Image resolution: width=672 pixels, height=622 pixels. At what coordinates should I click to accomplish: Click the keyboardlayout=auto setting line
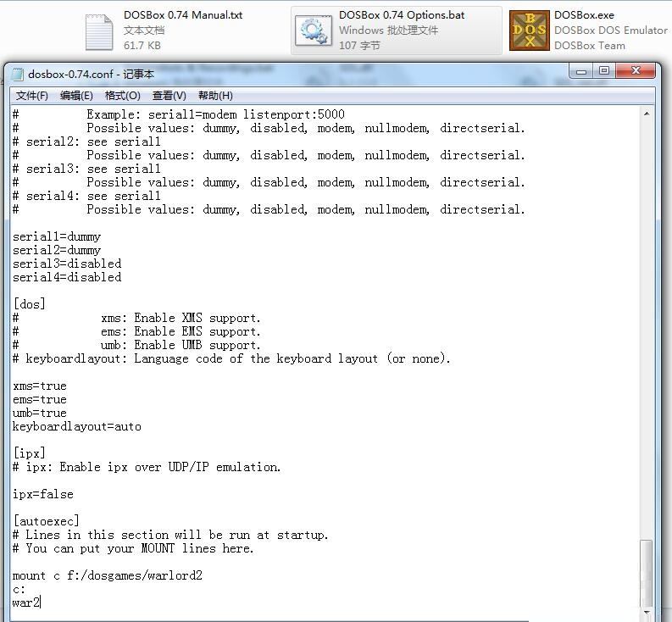pyautogui.click(x=77, y=426)
